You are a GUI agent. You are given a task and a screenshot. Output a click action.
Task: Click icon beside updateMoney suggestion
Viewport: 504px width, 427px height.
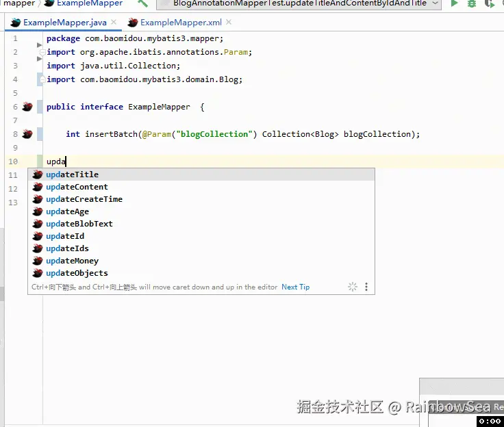click(x=38, y=261)
